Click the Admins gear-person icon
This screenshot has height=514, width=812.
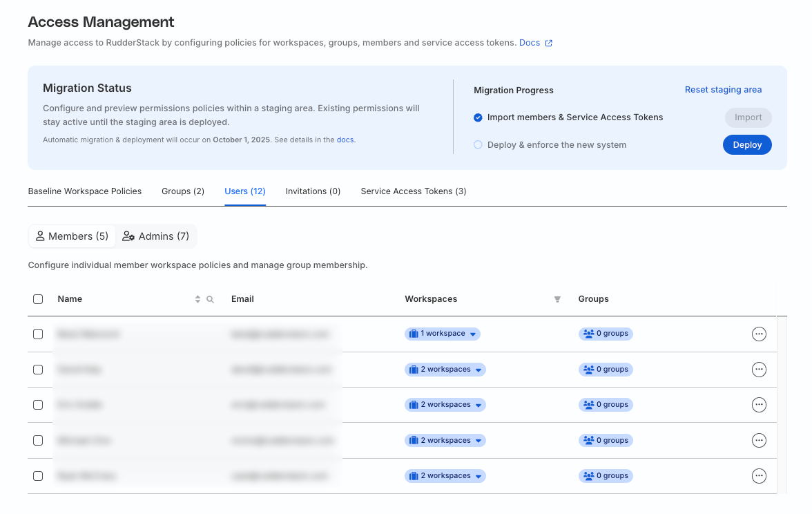pyautogui.click(x=129, y=236)
